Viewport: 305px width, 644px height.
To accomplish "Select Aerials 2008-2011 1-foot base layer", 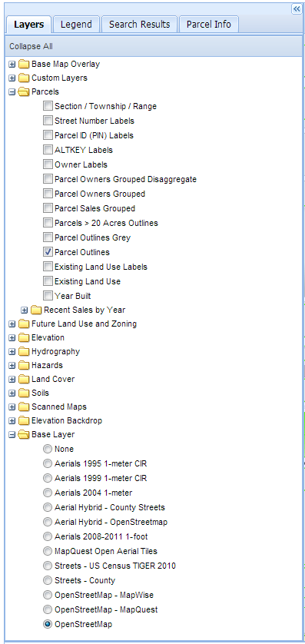I will 48,536.
